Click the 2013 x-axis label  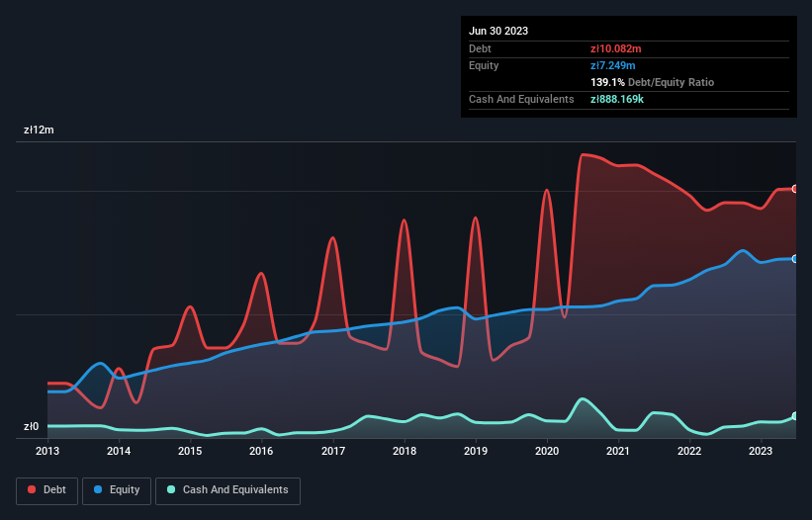[x=47, y=451]
